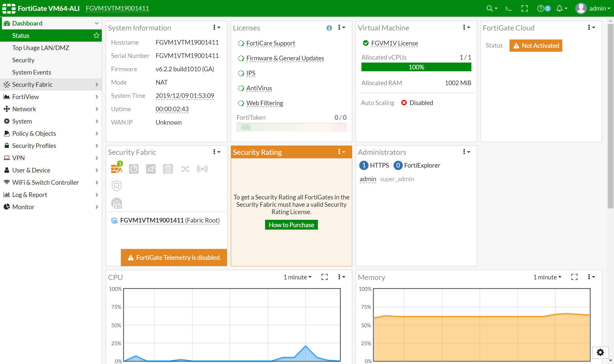Image resolution: width=614 pixels, height=364 pixels.
Task: Toggle FortiGate Cloud activation status
Action: click(x=536, y=45)
